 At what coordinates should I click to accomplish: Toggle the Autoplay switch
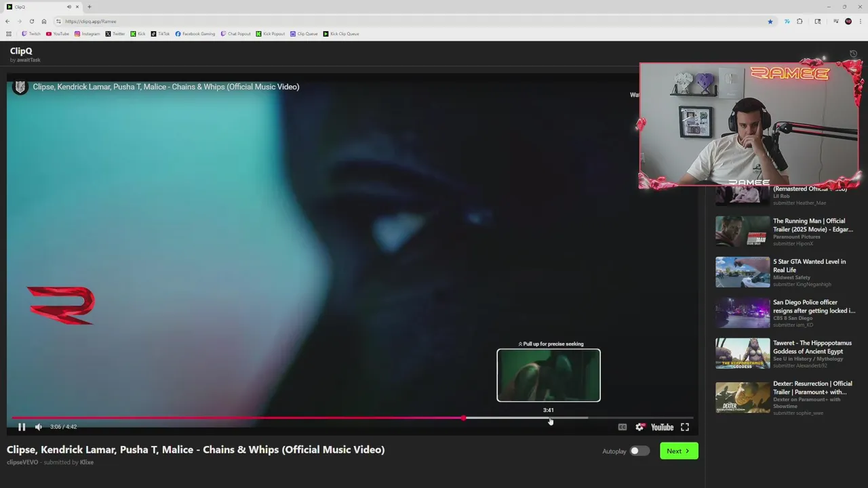[x=639, y=451]
